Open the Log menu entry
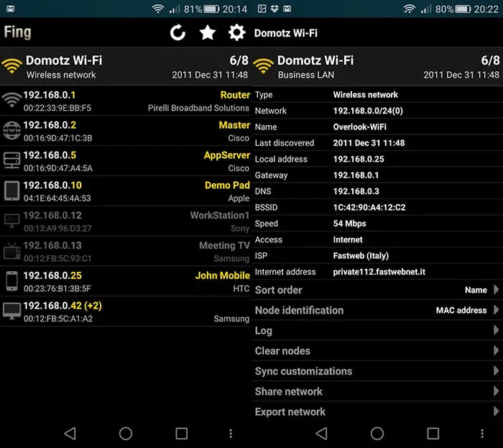The width and height of the screenshot is (503, 448). click(x=377, y=330)
